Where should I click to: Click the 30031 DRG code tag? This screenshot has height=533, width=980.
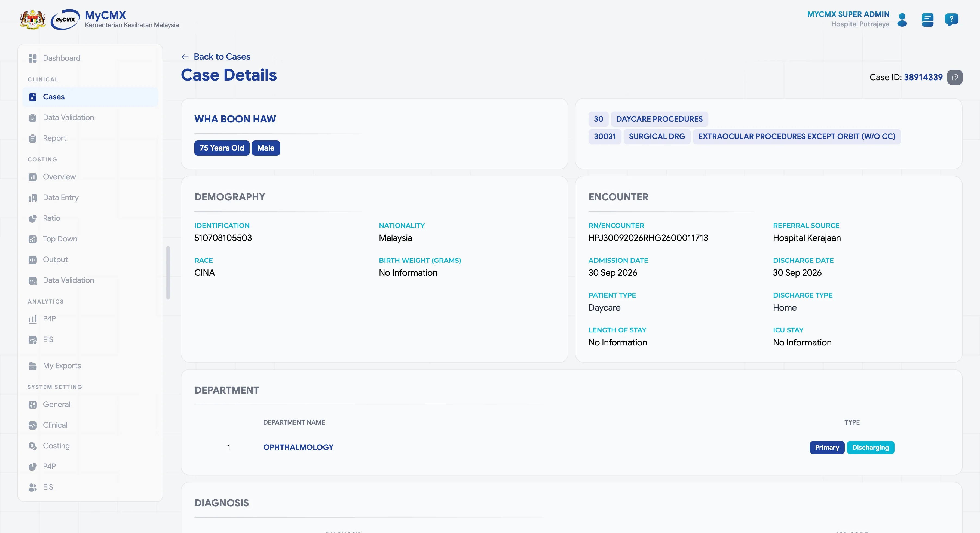coord(605,137)
